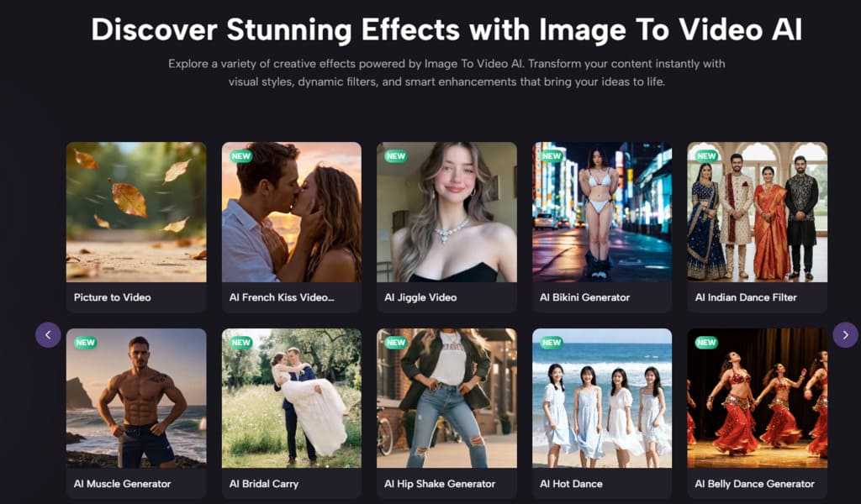Click the NEW badge on AI Belly Dance Generator
Screen dimensions: 861x504
tap(706, 343)
